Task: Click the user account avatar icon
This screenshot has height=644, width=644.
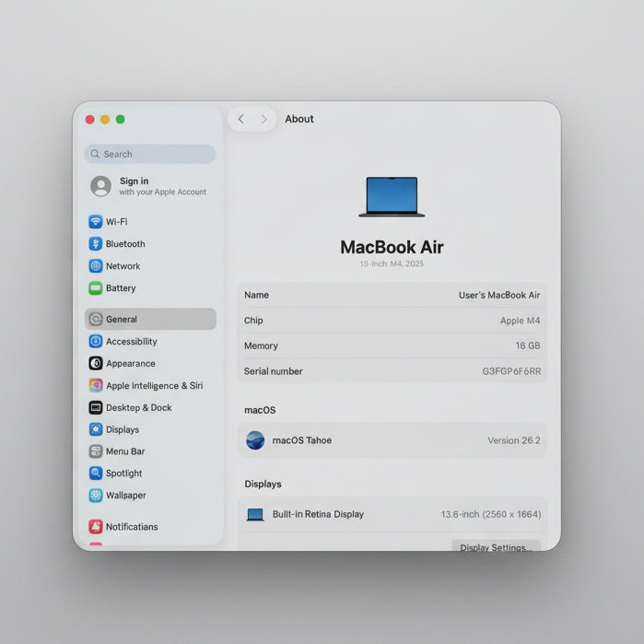Action: [x=100, y=186]
